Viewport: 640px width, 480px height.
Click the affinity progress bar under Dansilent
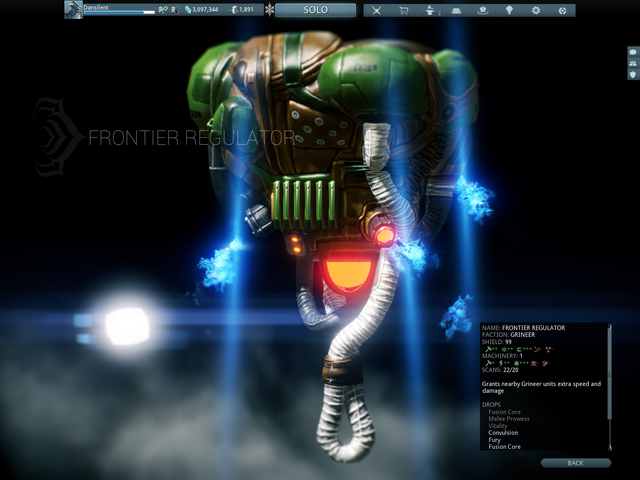coord(119,12)
